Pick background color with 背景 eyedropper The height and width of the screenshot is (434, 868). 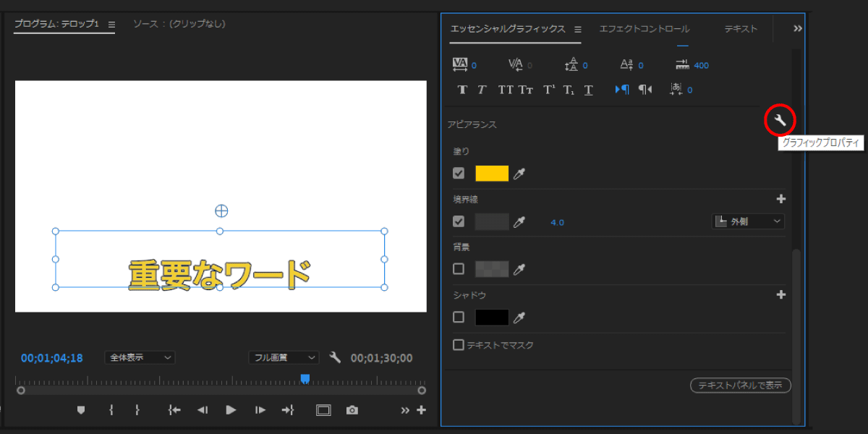519,269
